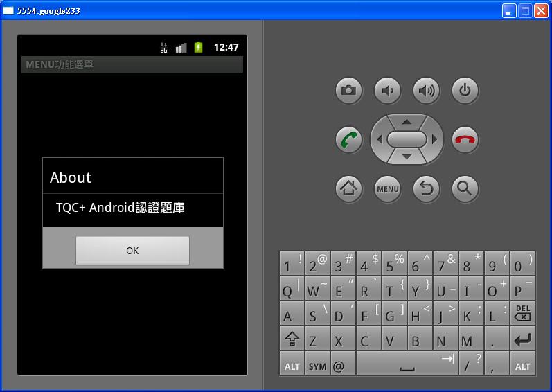Click the camera hardware button
Image resolution: width=552 pixels, height=392 pixels.
pos(348,90)
